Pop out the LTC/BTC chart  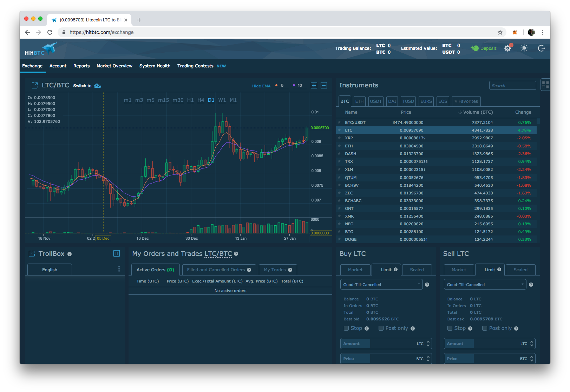[35, 85]
